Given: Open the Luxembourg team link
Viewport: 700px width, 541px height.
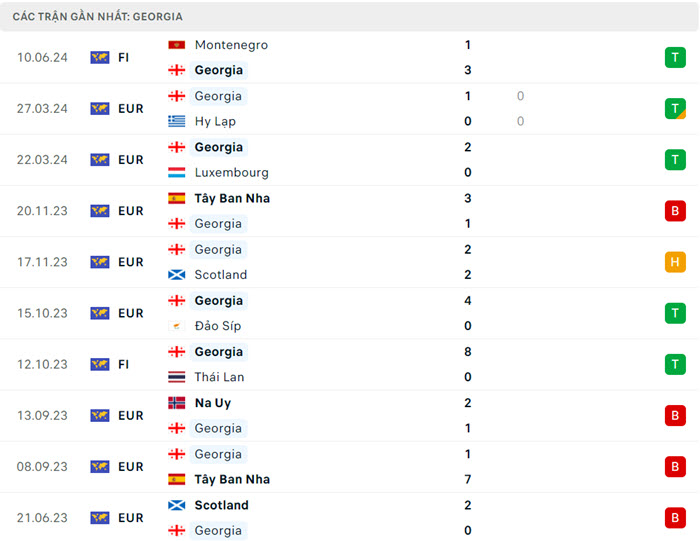Looking at the screenshot, I should pyautogui.click(x=231, y=172).
